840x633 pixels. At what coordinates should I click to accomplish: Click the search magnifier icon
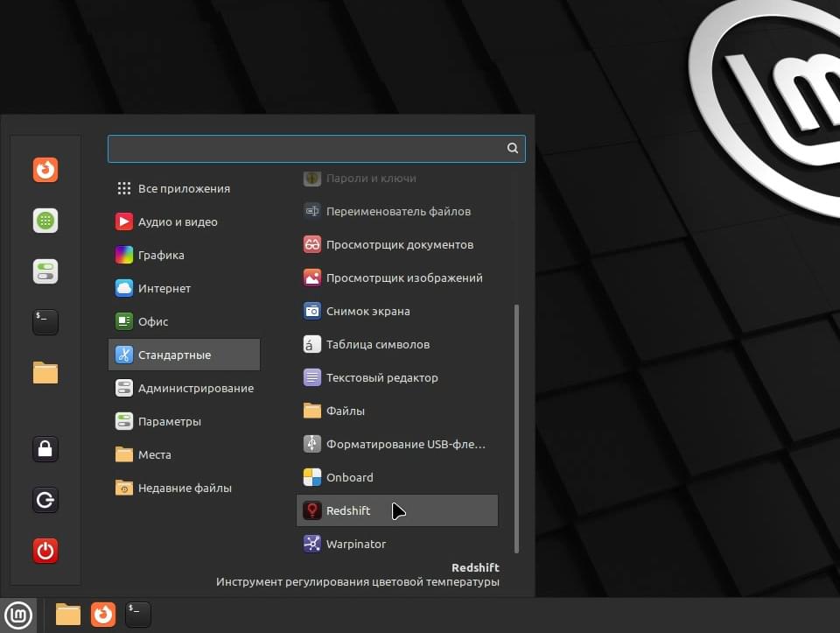tap(513, 148)
